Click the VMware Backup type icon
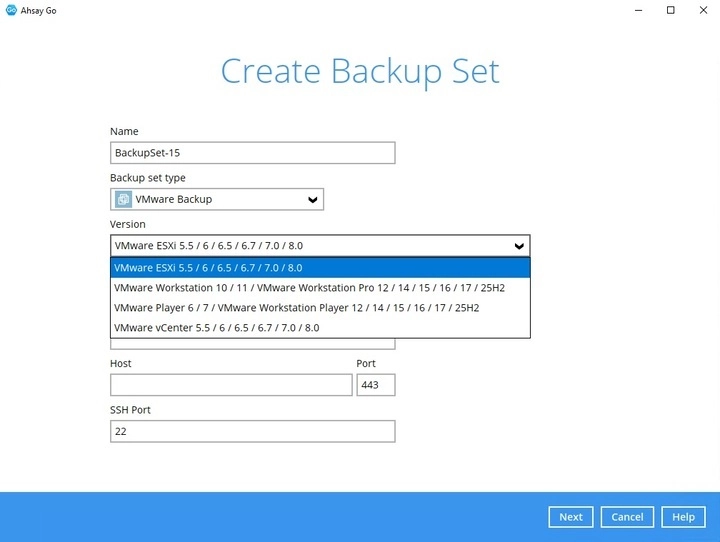 click(123, 199)
